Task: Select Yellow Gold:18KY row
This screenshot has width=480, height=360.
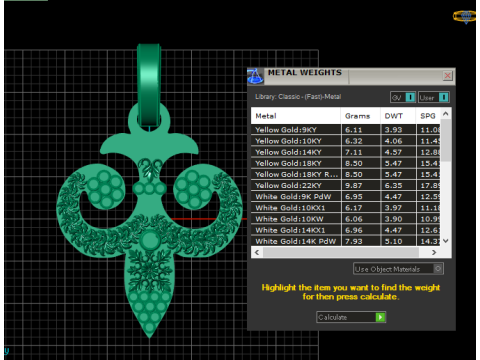Action: (345, 163)
